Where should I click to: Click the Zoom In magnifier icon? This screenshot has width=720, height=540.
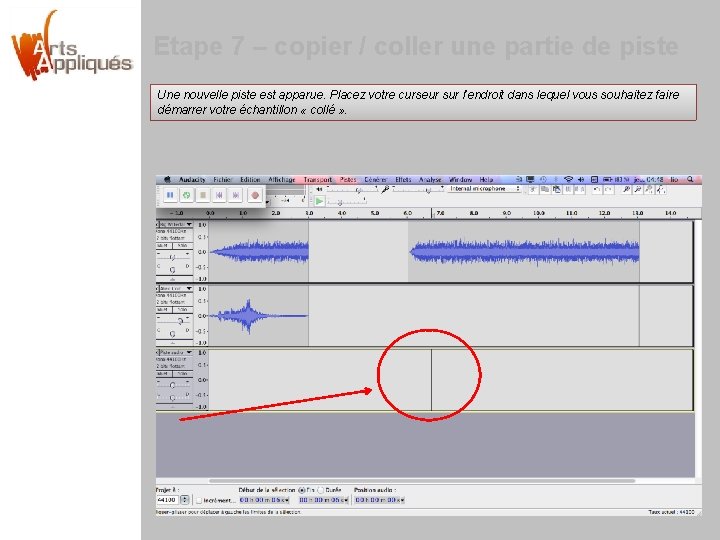tap(626, 189)
